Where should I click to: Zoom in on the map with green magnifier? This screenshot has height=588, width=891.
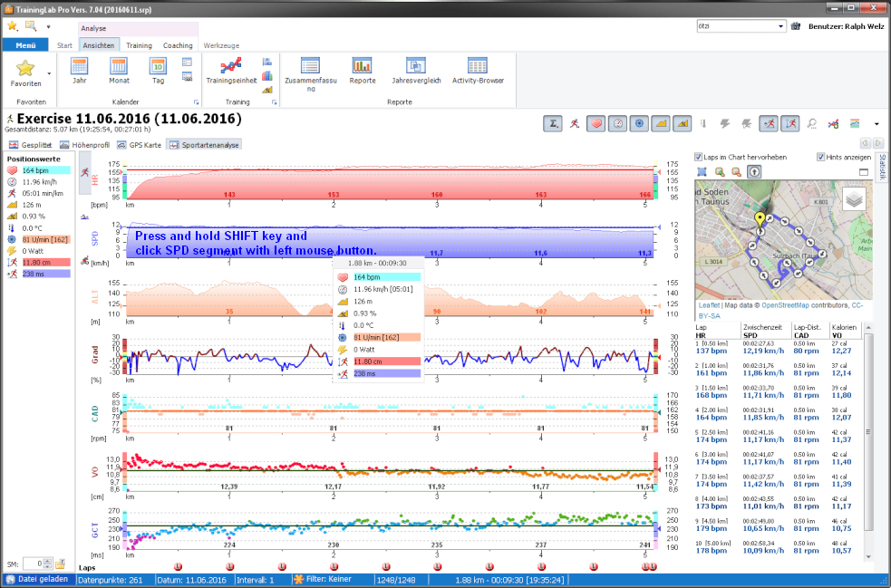click(720, 171)
